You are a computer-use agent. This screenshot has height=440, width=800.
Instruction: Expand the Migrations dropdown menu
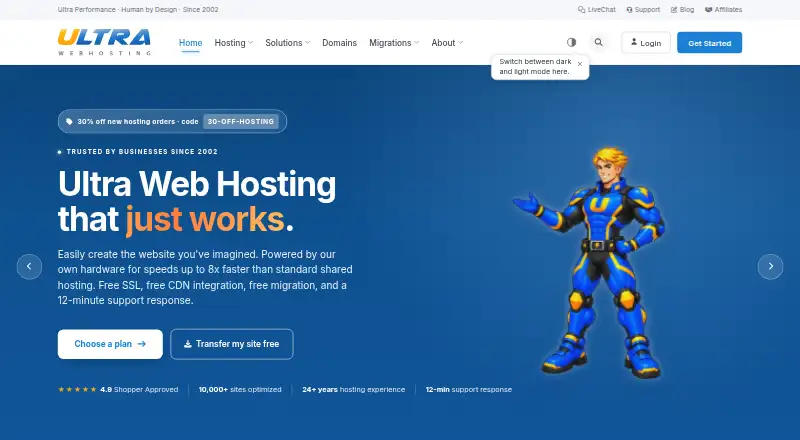pyautogui.click(x=394, y=43)
